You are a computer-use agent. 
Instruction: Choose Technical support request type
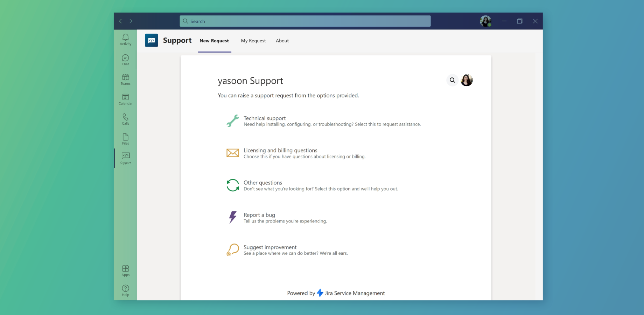pos(265,118)
